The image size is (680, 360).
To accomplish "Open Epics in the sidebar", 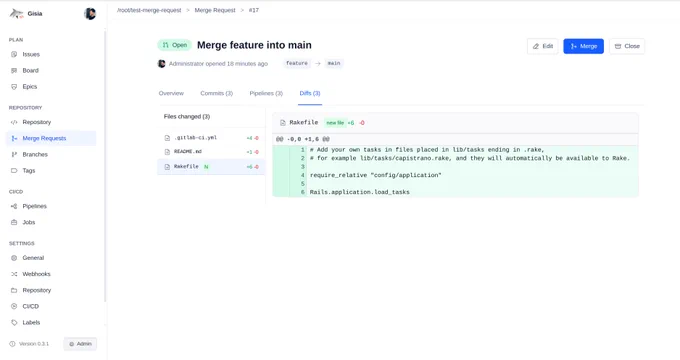I will click(x=51, y=86).
